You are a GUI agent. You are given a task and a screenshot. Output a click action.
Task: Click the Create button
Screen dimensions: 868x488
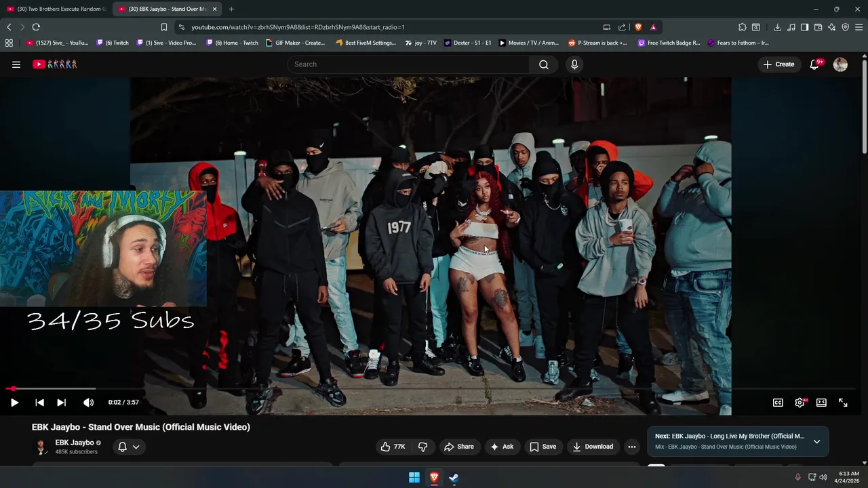pyautogui.click(x=779, y=64)
